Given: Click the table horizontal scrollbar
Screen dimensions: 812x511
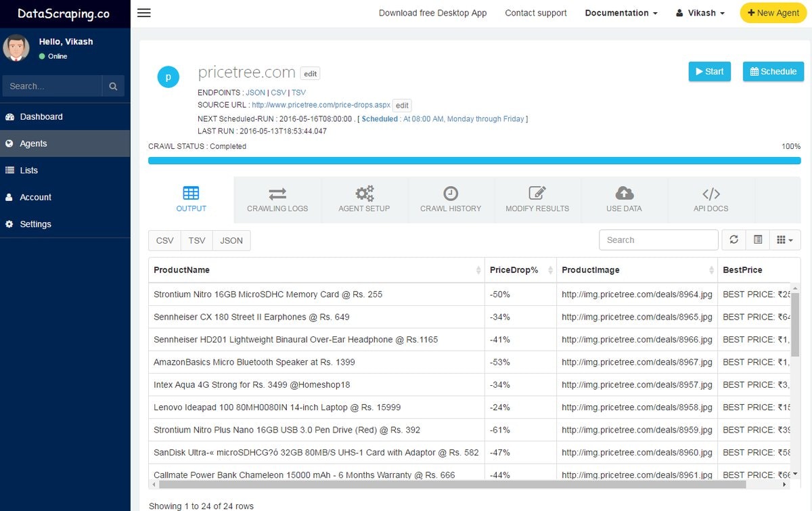Looking at the screenshot, I should [451, 485].
